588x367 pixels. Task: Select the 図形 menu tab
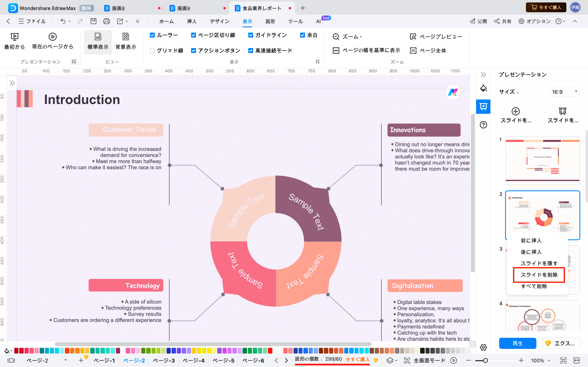point(271,21)
